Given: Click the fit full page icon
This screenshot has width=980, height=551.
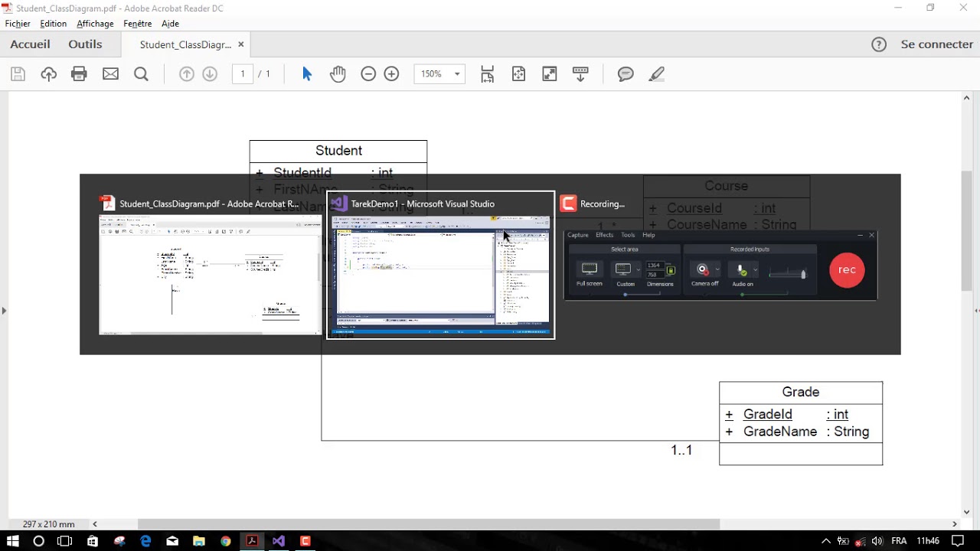Looking at the screenshot, I should (518, 74).
